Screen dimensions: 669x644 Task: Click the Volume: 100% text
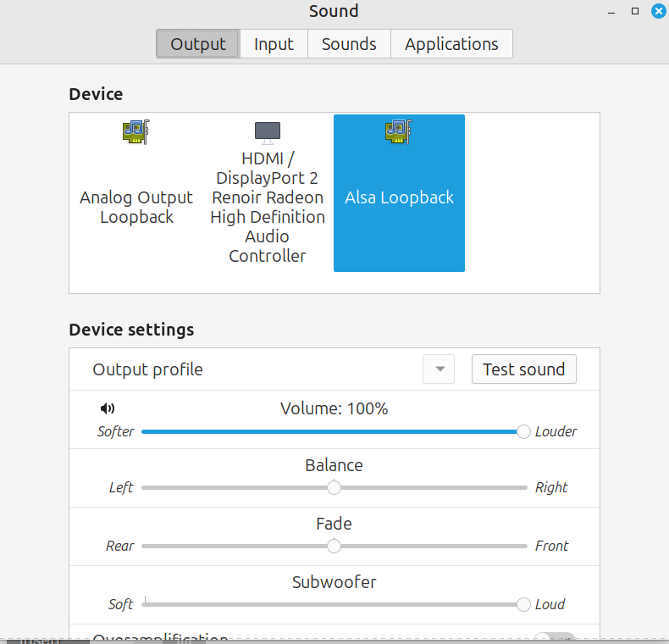point(334,408)
